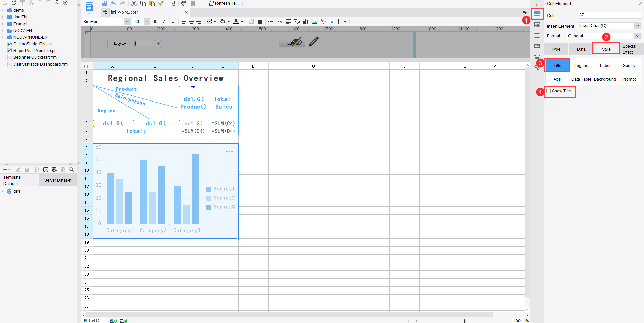The image size is (644, 323).
Task: Insert slope line using diagonal line icon
Action: (323, 22)
